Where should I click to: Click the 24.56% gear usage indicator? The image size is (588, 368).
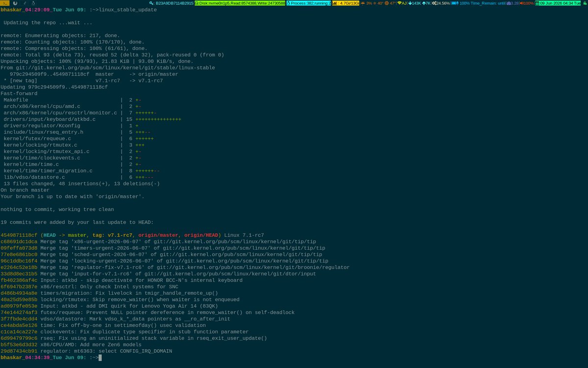[x=441, y=3]
